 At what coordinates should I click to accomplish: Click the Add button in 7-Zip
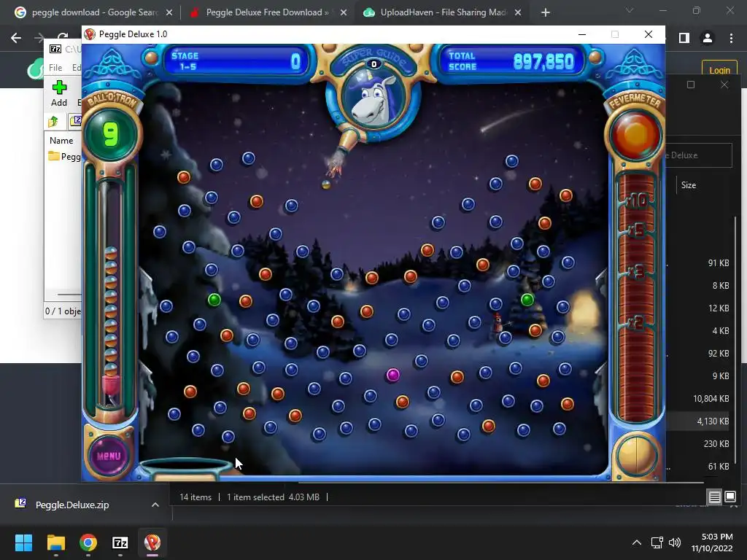coord(59,93)
